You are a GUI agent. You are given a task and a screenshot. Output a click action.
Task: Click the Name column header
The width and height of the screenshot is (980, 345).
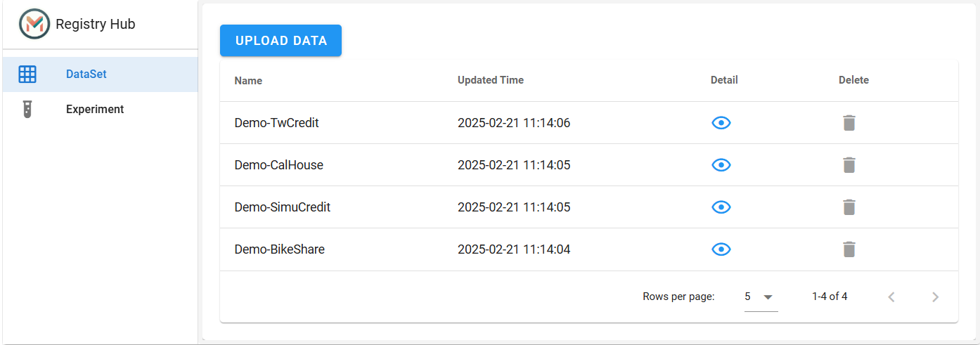[248, 81]
